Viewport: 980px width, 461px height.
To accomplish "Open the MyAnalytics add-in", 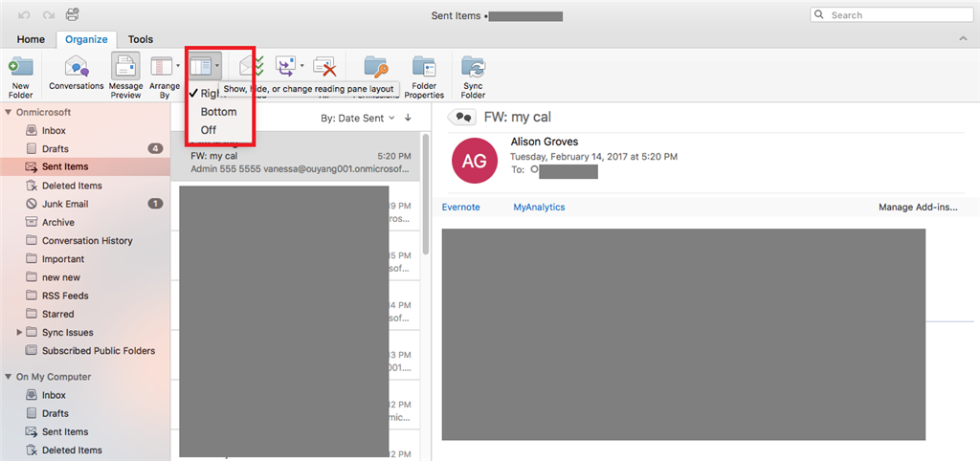I will tap(539, 208).
